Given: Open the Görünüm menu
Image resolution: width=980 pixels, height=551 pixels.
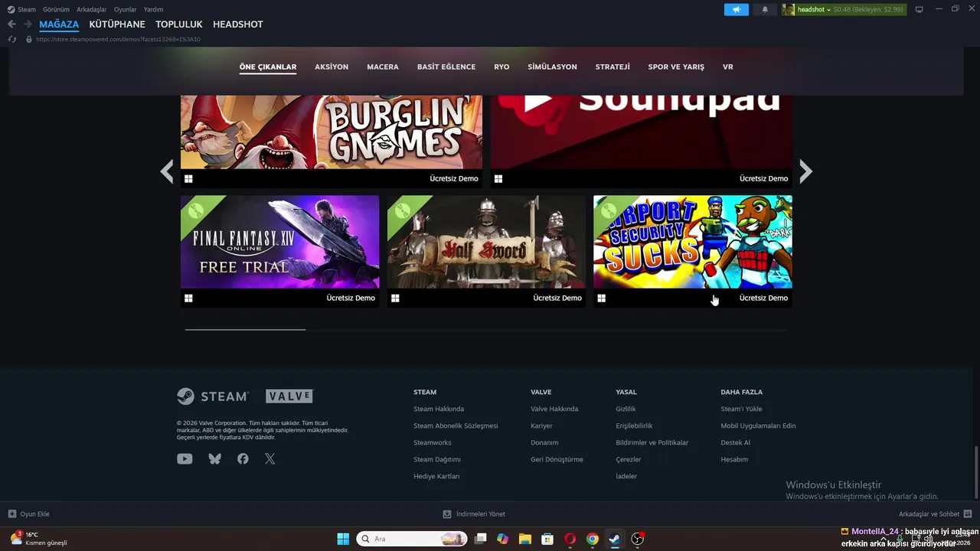Looking at the screenshot, I should 56,9.
